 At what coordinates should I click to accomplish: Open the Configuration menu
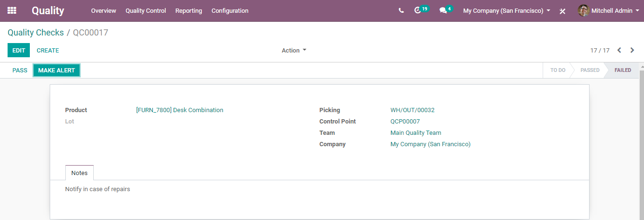click(x=230, y=10)
